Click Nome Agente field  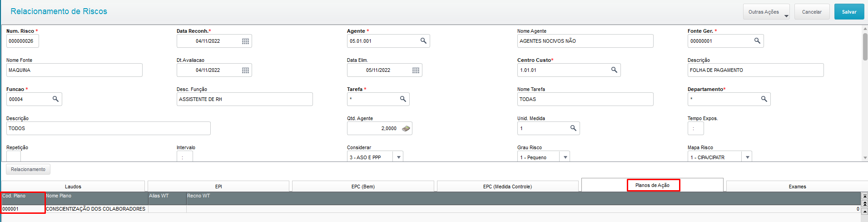585,41
